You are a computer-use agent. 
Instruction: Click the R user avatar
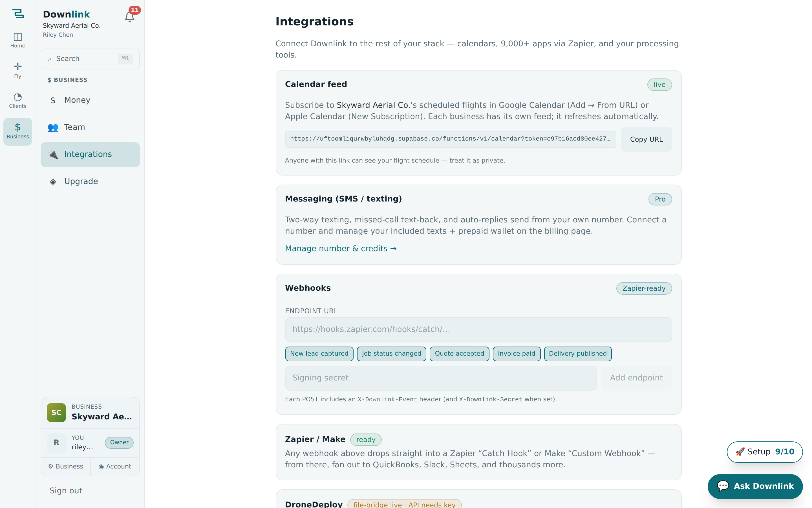tap(56, 443)
